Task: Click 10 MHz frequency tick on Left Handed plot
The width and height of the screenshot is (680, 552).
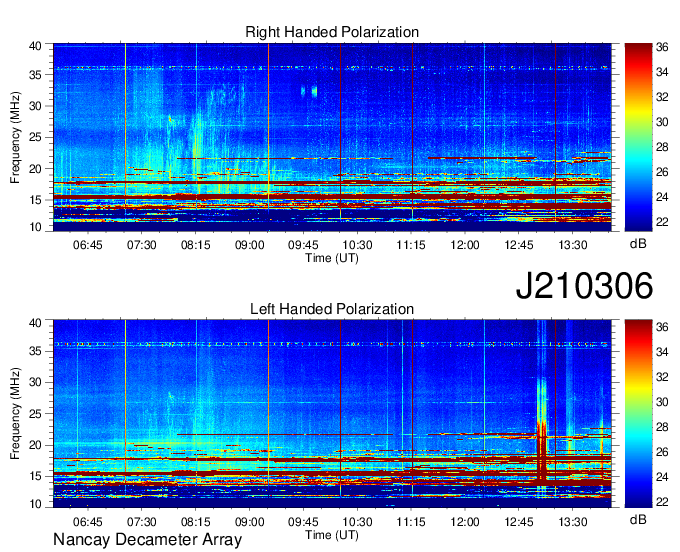Action: 35,504
